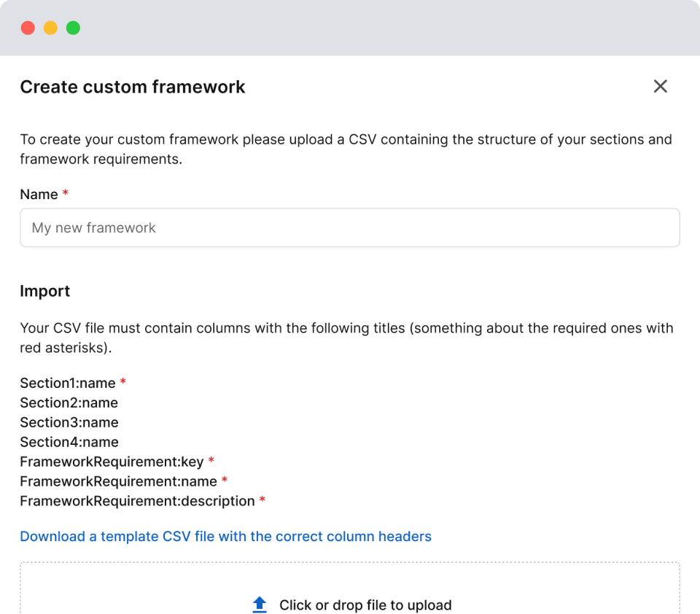This screenshot has width=700, height=614.
Task: Click the green window maximize dot
Action: coord(73,28)
